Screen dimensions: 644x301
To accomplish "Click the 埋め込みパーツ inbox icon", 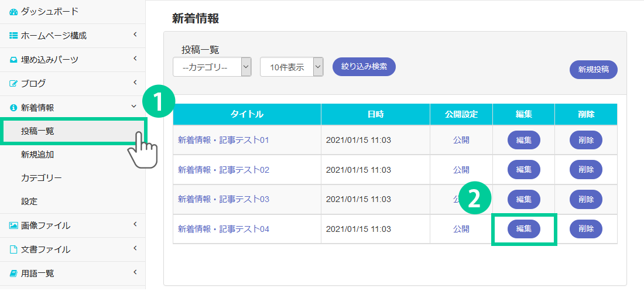I will pos(13,60).
